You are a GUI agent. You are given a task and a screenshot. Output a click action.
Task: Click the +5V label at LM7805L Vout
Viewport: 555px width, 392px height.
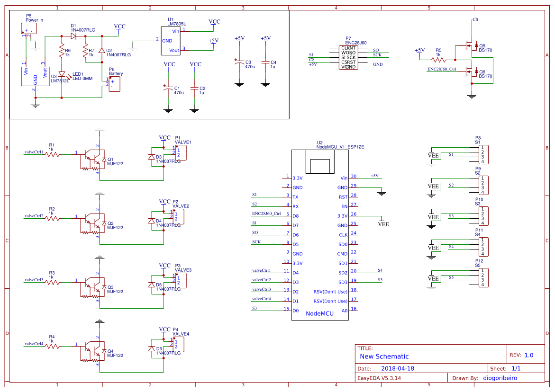pyautogui.click(x=213, y=41)
